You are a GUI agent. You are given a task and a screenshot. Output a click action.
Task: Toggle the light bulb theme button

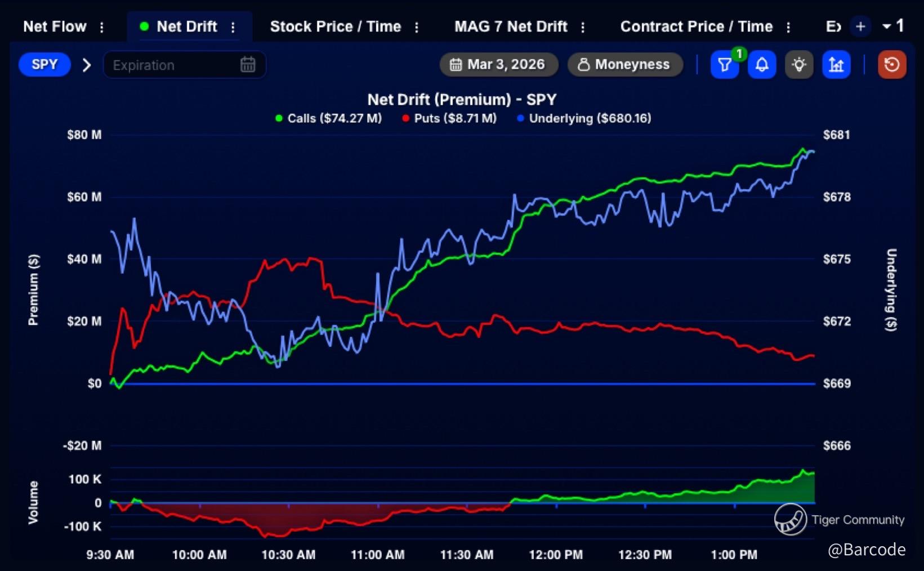pos(799,65)
